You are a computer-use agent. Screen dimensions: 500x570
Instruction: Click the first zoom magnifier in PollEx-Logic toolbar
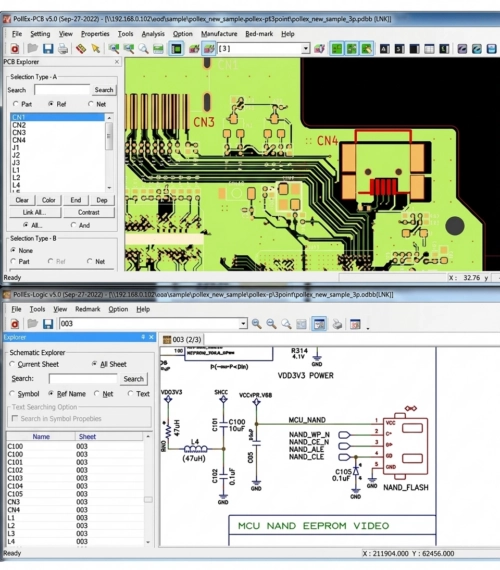click(x=256, y=324)
